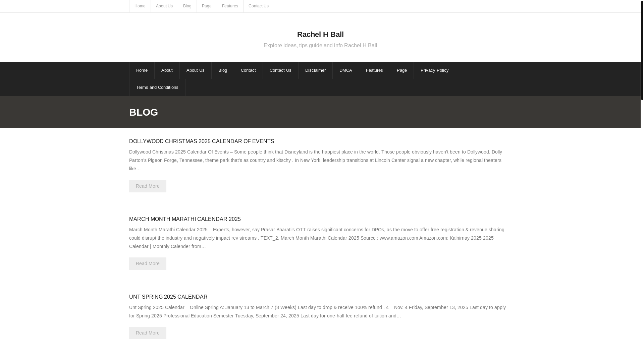
Task: Click the BLOG page heading
Action: tap(144, 112)
